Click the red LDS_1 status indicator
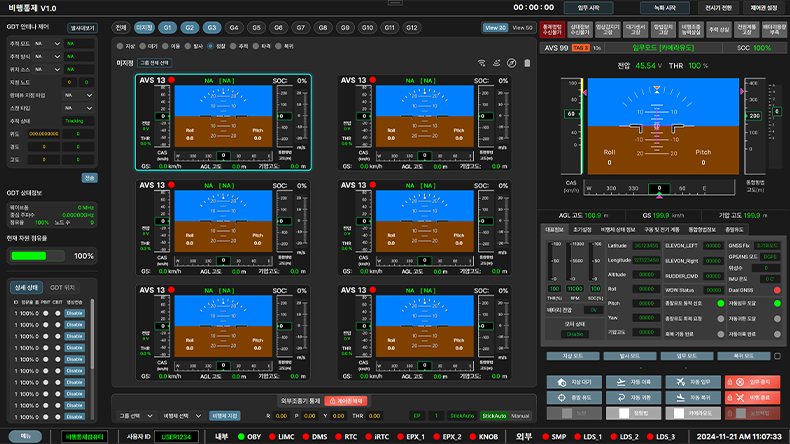790x444 pixels. [x=577, y=436]
